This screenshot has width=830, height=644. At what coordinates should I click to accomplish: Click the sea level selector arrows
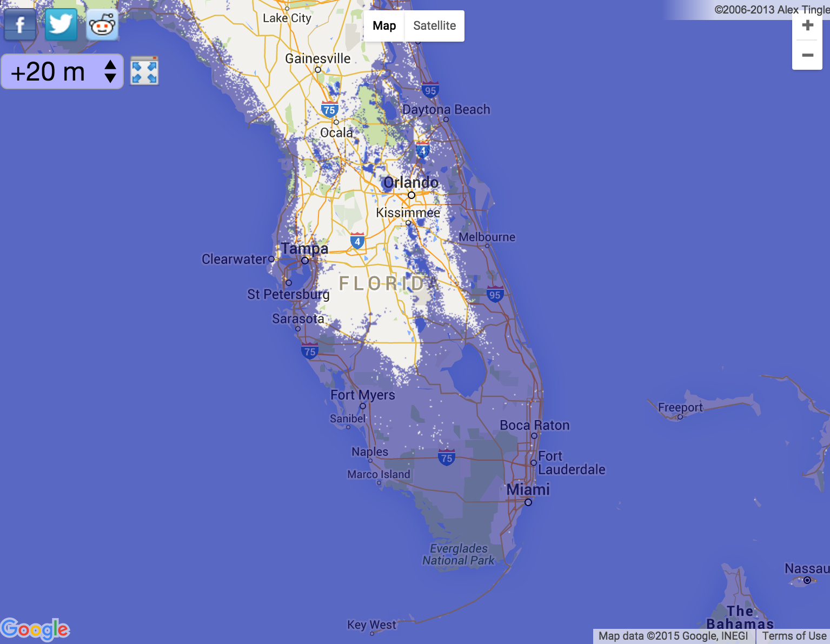pyautogui.click(x=110, y=71)
